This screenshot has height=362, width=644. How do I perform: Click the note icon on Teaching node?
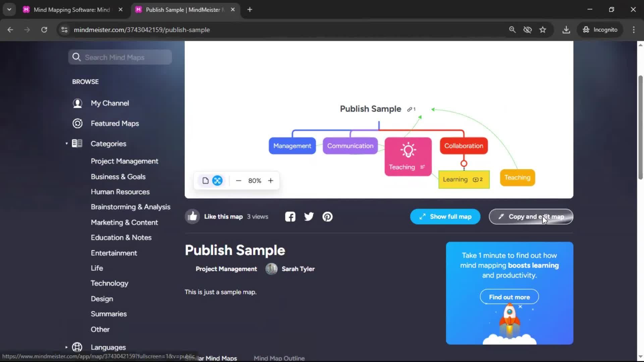[422, 167]
